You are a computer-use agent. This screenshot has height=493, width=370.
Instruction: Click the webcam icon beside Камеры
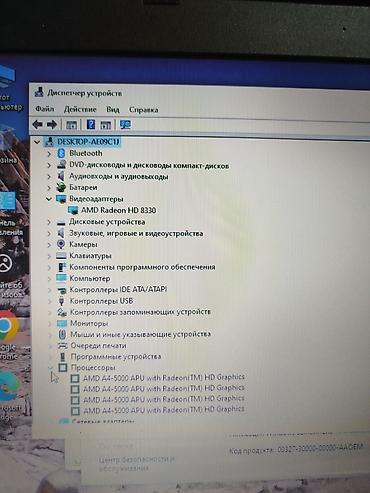click(x=61, y=244)
